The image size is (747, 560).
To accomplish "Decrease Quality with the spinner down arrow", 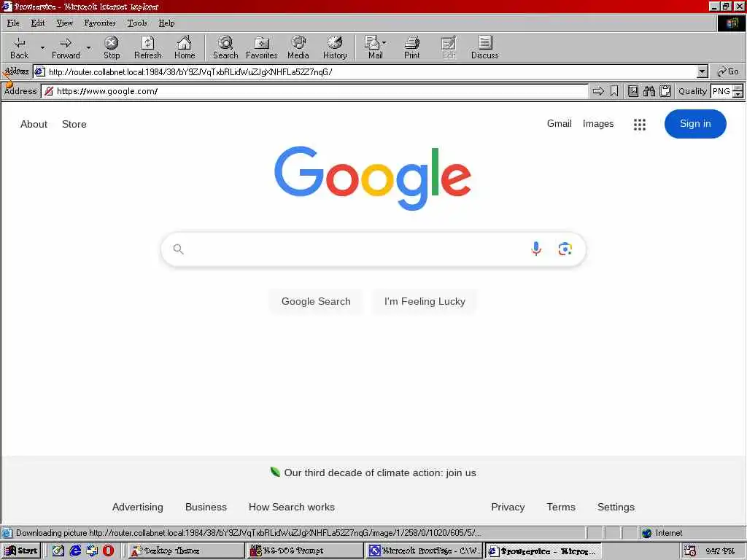I will point(738,94).
